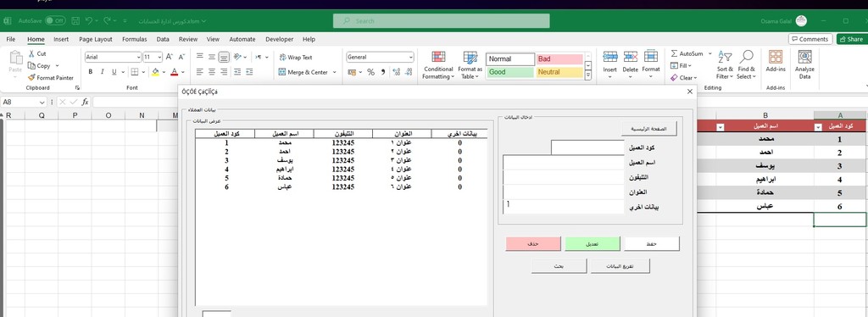The width and height of the screenshot is (868, 317).
Task: Toggle the AutoSave switch
Action: [x=55, y=21]
